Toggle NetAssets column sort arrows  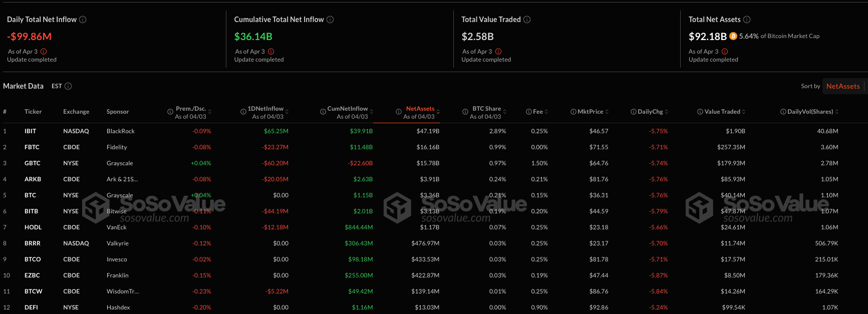tap(438, 112)
